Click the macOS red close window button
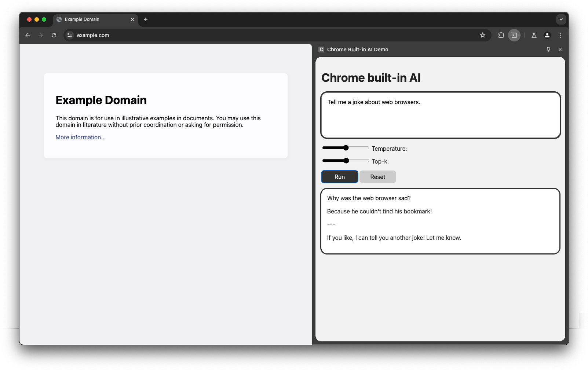Screen dimensions: 588x370 29,19
